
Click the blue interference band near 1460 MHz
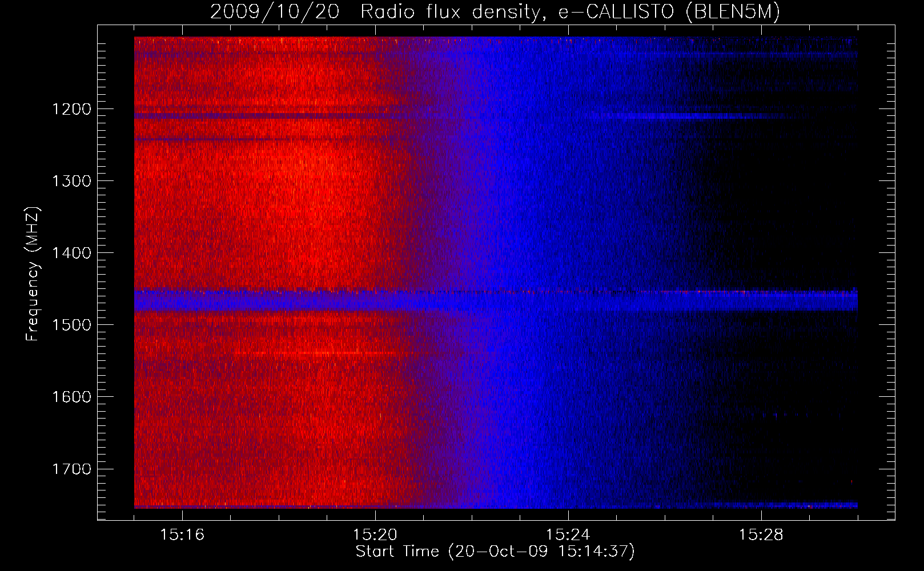pyautogui.click(x=496, y=300)
